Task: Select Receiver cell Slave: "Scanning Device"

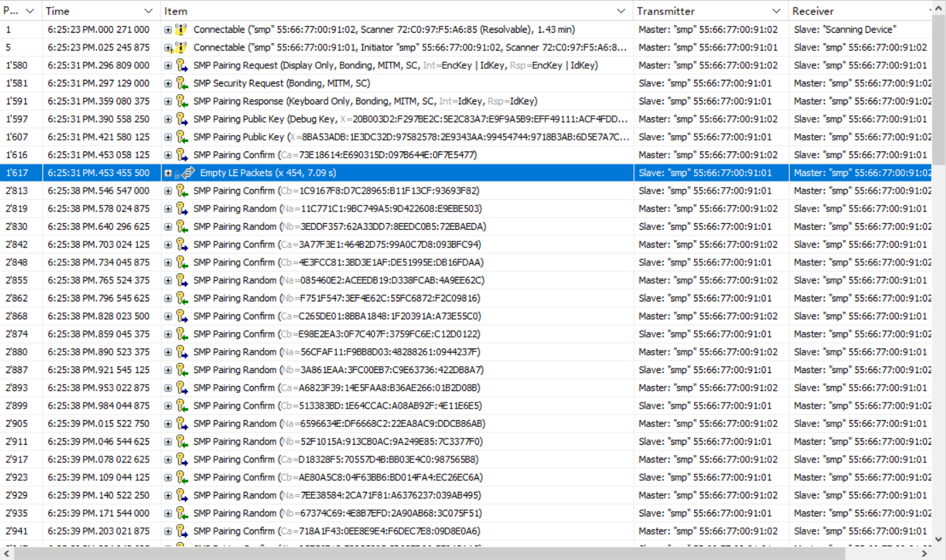Action: [861, 30]
